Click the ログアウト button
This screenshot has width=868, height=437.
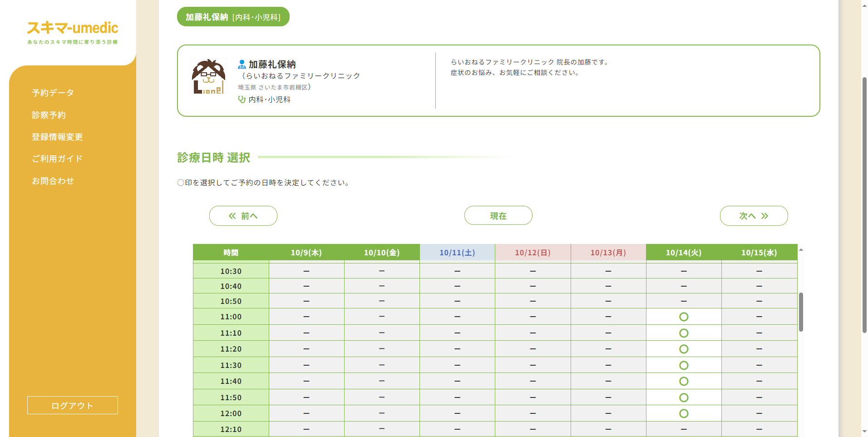pyautogui.click(x=72, y=405)
